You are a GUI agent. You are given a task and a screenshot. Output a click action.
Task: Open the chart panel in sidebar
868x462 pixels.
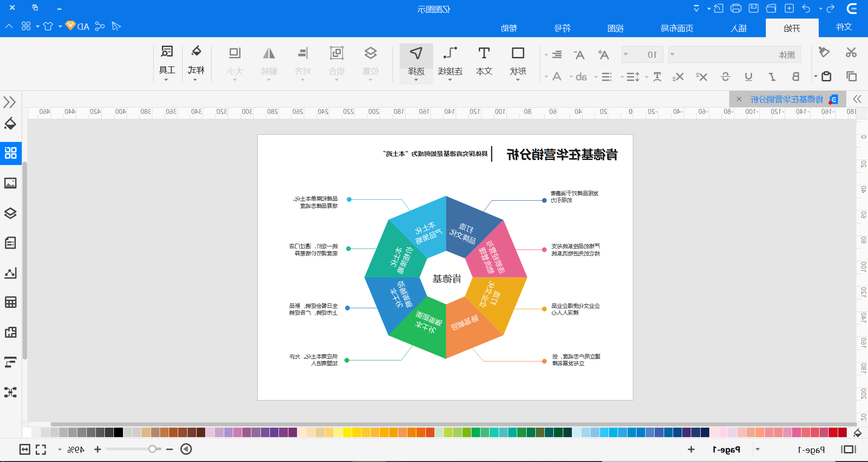[10, 273]
